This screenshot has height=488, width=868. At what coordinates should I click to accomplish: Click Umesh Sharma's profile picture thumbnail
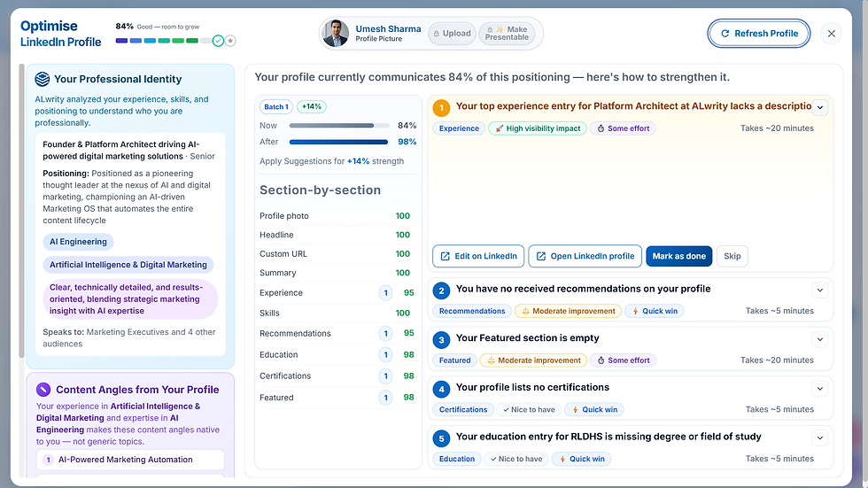[x=336, y=33]
